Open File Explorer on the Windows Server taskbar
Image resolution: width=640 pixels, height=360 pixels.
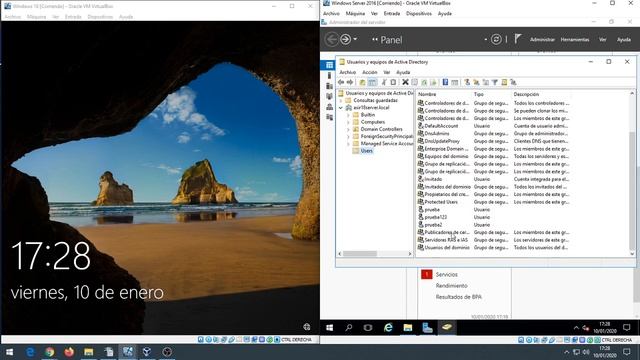tap(407, 327)
